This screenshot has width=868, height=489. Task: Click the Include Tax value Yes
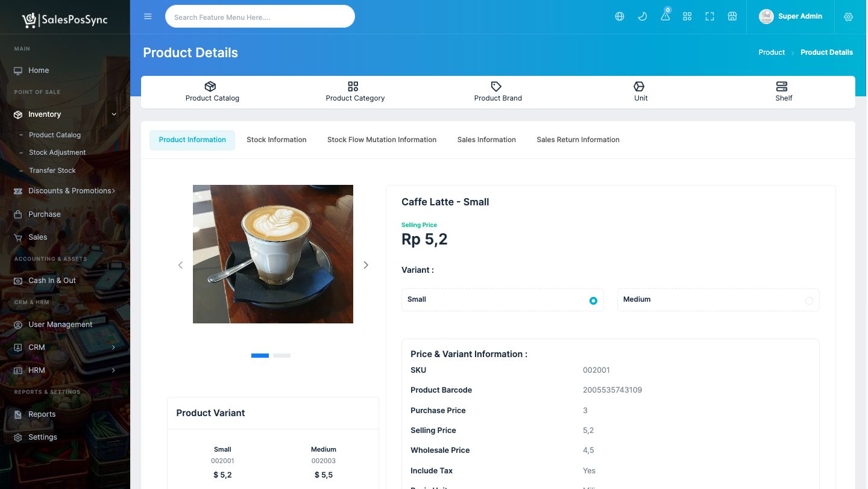pos(589,471)
